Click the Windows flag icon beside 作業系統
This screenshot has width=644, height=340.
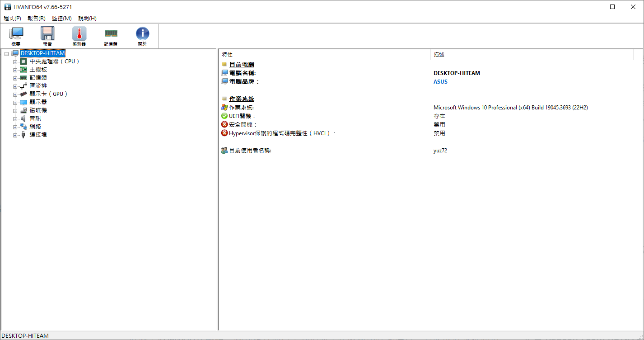click(x=224, y=108)
